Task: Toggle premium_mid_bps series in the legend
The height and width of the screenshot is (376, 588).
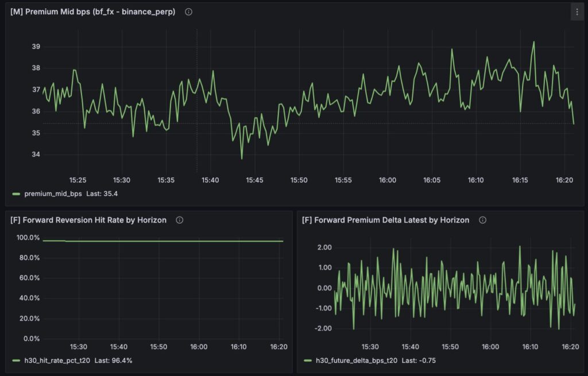Action: click(x=53, y=194)
